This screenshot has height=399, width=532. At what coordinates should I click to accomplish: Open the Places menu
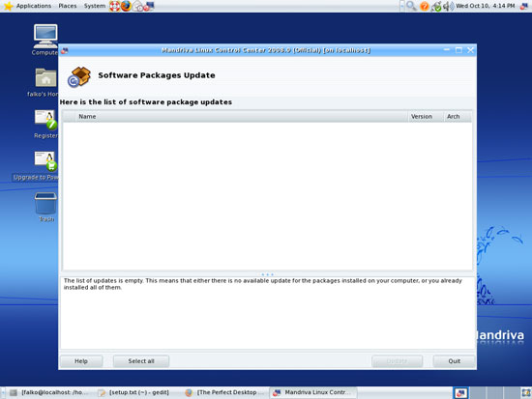67,6
